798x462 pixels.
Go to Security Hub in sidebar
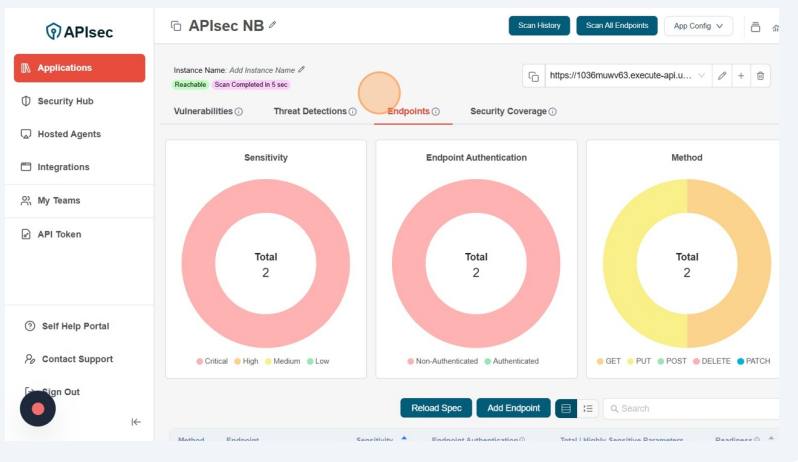(x=65, y=101)
